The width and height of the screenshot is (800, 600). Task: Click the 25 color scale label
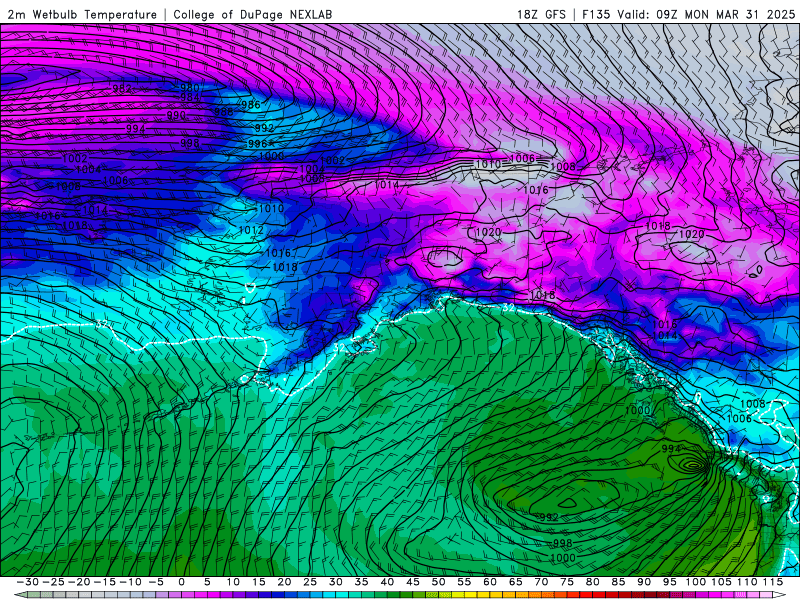(310, 582)
